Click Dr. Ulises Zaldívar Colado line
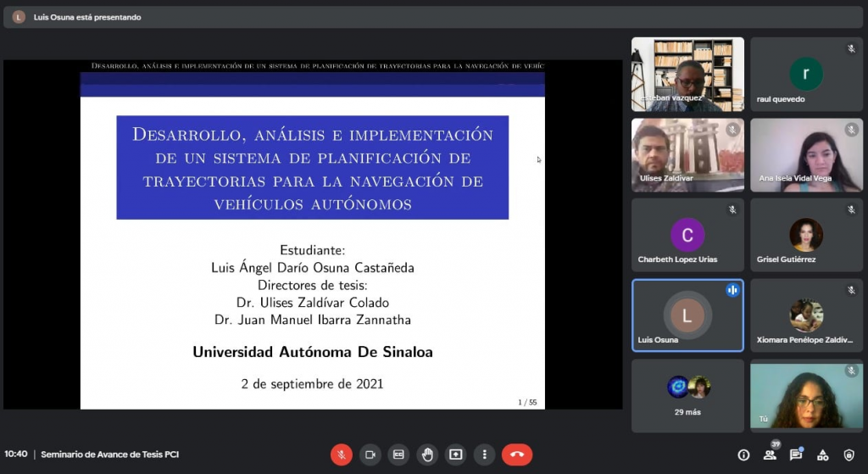 pos(313,303)
